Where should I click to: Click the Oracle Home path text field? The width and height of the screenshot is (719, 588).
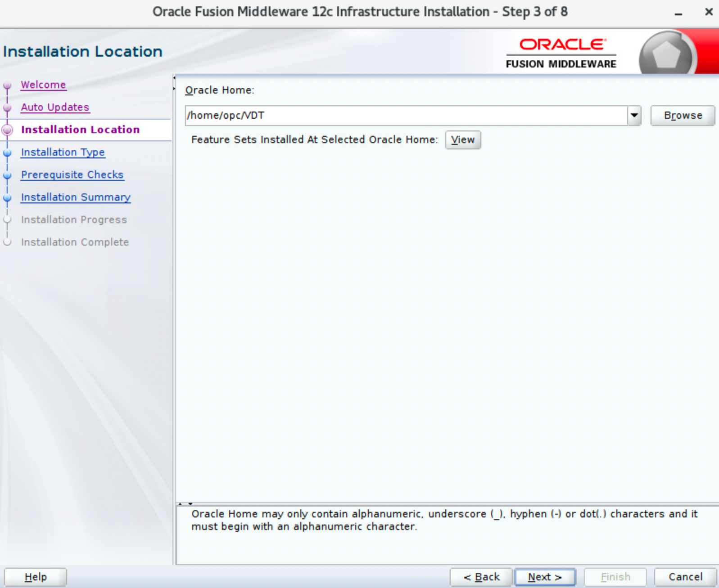405,116
